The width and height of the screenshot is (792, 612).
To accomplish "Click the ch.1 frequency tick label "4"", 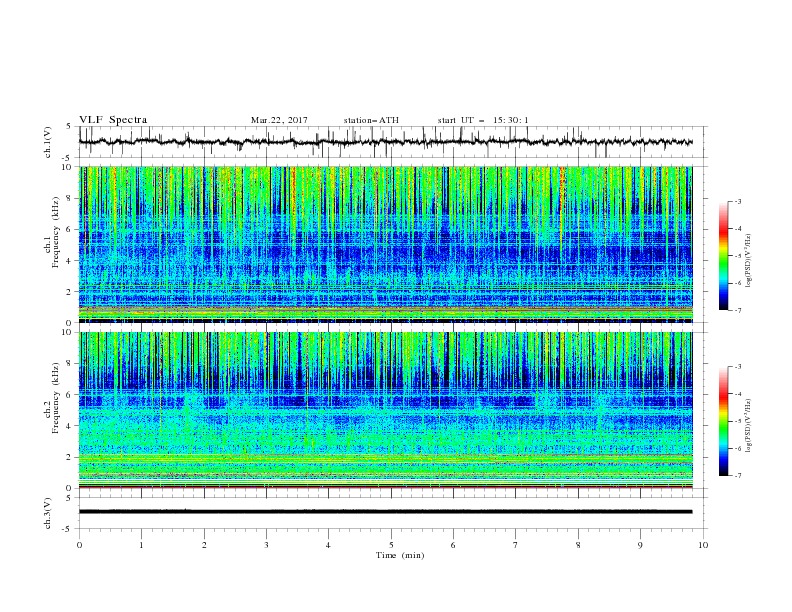I will (70, 261).
